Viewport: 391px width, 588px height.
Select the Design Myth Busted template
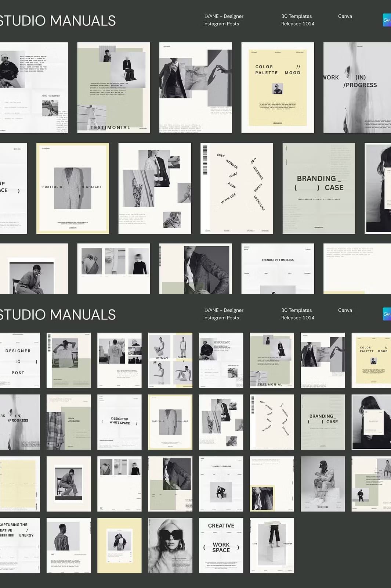point(69,422)
